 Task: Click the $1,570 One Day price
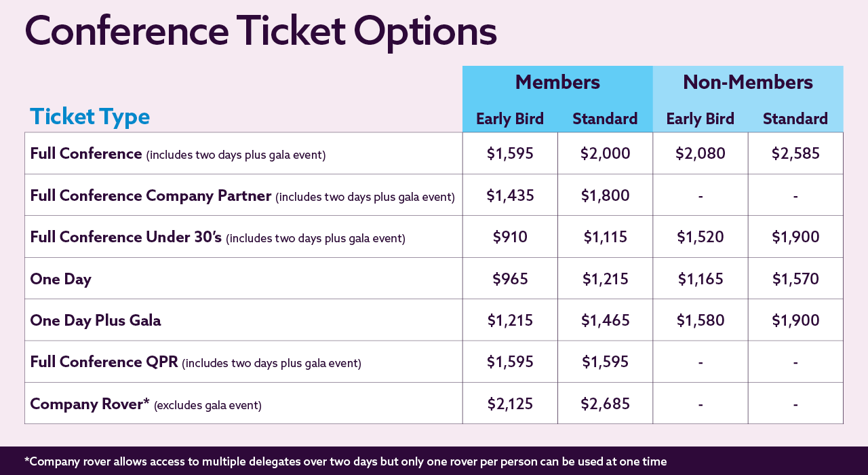tap(795, 279)
